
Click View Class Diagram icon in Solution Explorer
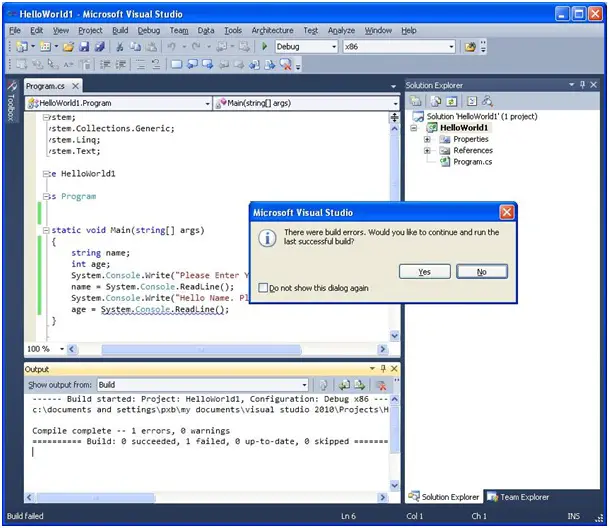pyautogui.click(x=487, y=101)
